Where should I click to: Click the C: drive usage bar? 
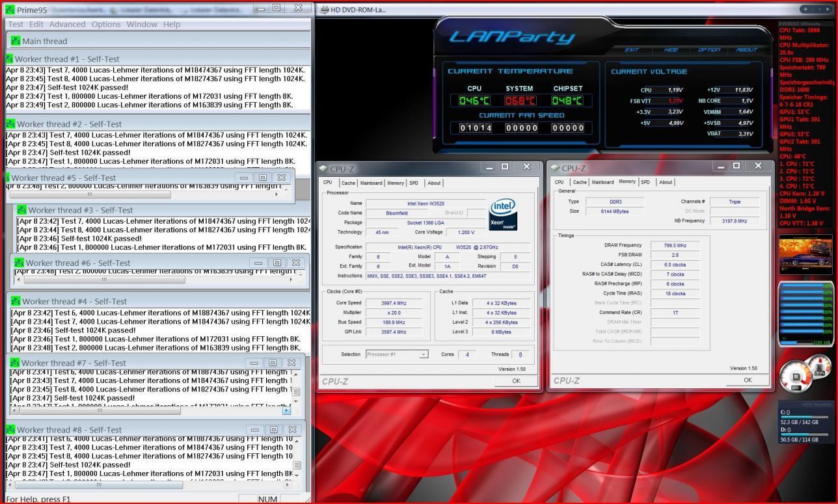click(805, 418)
